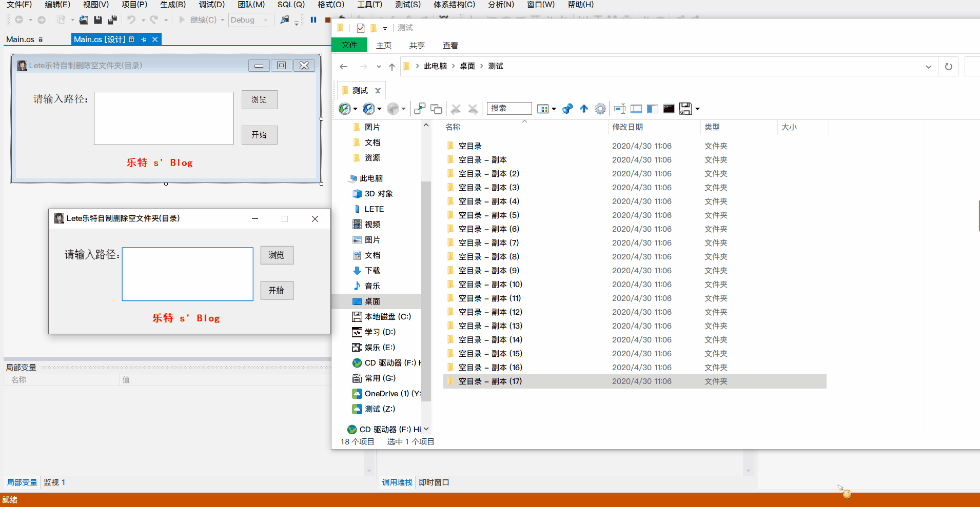Click 开始 button in running app window
The image size is (980, 507).
[x=277, y=290]
